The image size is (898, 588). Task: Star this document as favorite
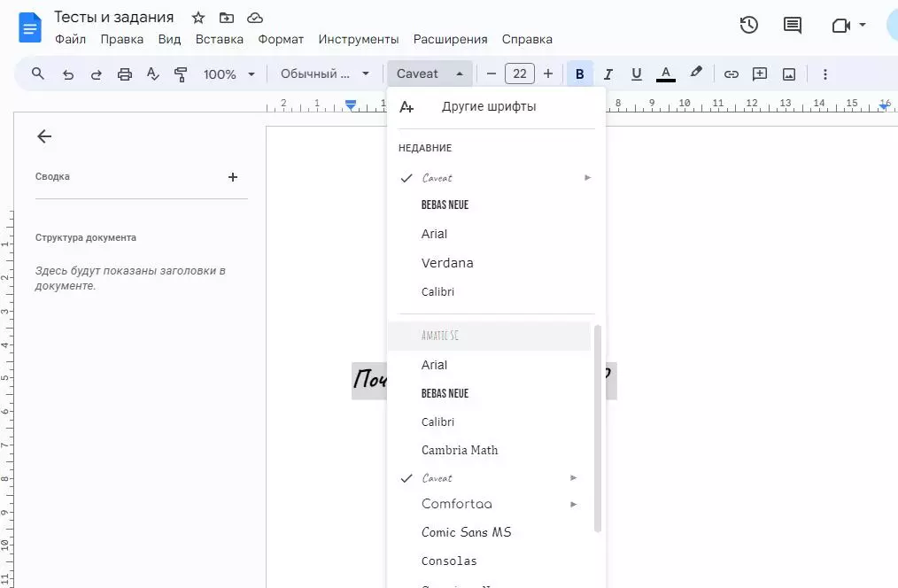pos(198,18)
